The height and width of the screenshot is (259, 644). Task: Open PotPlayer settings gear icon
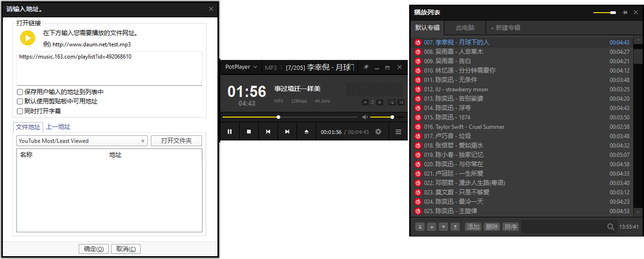(378, 132)
